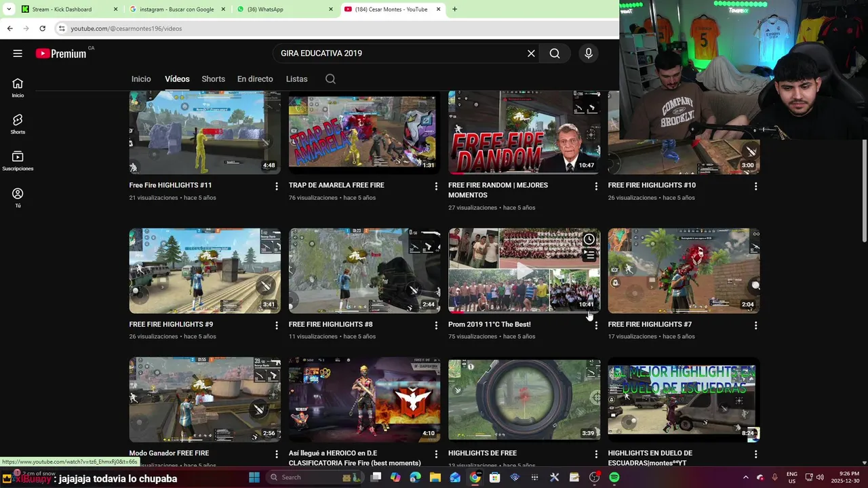Click the FREE FIRE HIGHLIGHTS #9 thumbnail
This screenshot has height=488, width=868.
click(x=205, y=270)
